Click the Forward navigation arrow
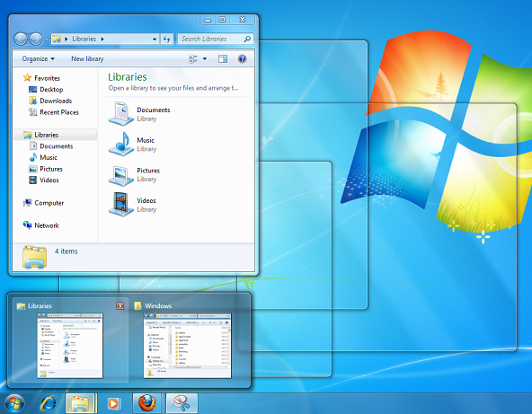Image resolution: width=532 pixels, height=414 pixels. pos(36,39)
